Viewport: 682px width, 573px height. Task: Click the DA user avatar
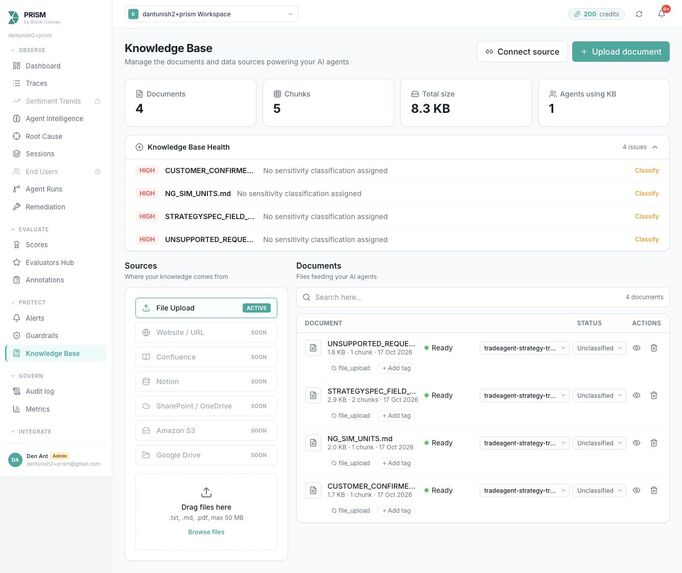[x=15, y=459]
